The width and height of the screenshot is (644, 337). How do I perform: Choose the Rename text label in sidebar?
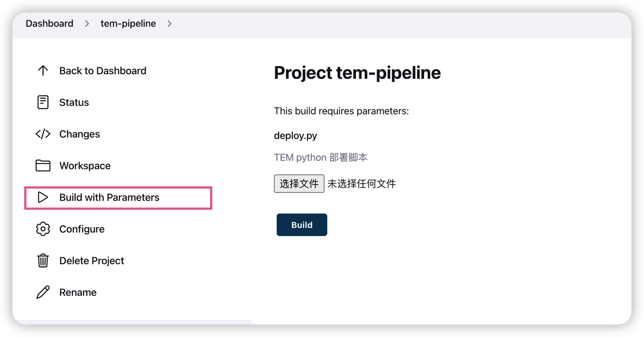[78, 292]
